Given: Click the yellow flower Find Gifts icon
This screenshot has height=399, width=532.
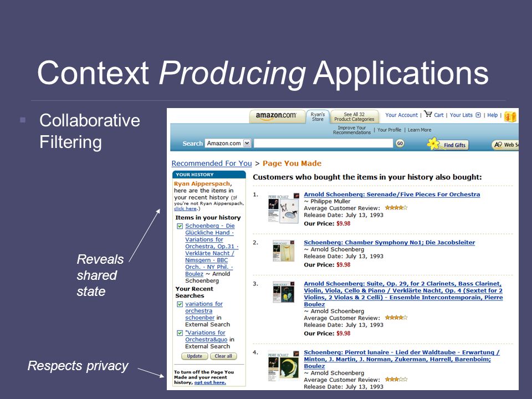Looking at the screenshot, I should coord(433,144).
